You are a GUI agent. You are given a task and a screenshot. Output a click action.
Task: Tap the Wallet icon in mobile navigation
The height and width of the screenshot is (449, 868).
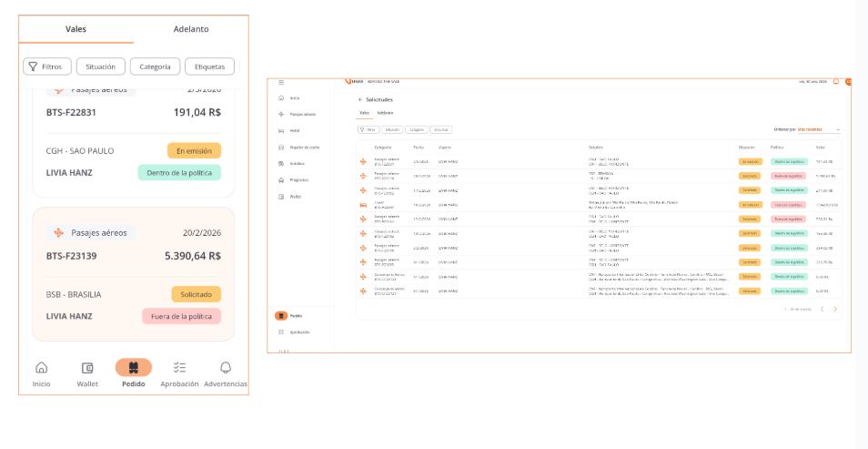pos(87,368)
